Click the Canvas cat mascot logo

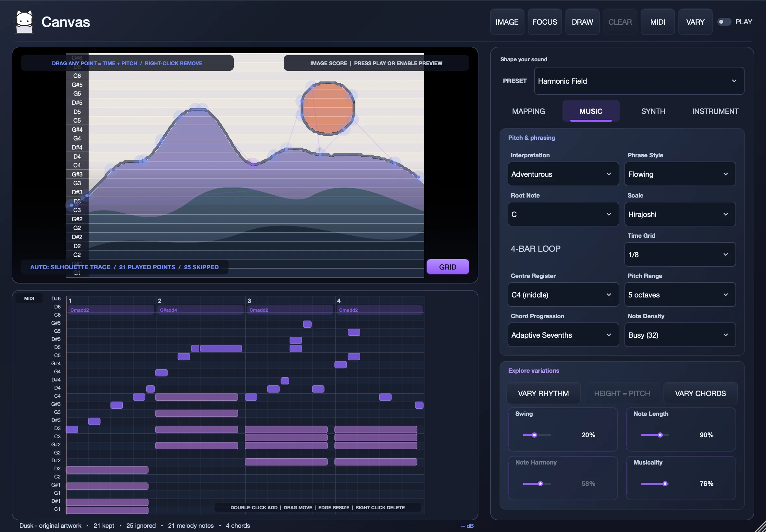[x=25, y=22]
